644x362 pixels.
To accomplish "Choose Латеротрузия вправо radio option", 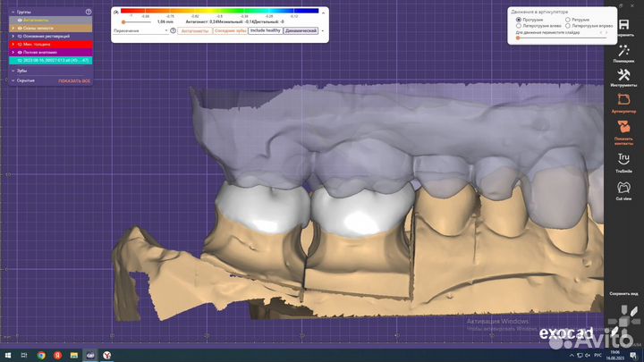I will 568,26.
